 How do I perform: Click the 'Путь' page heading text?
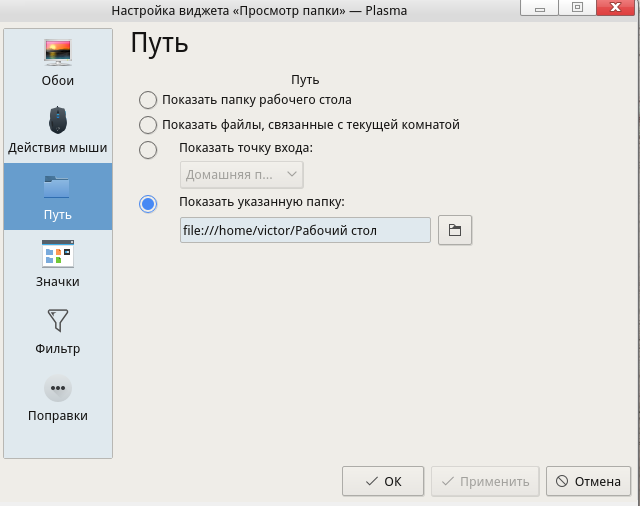[160, 44]
